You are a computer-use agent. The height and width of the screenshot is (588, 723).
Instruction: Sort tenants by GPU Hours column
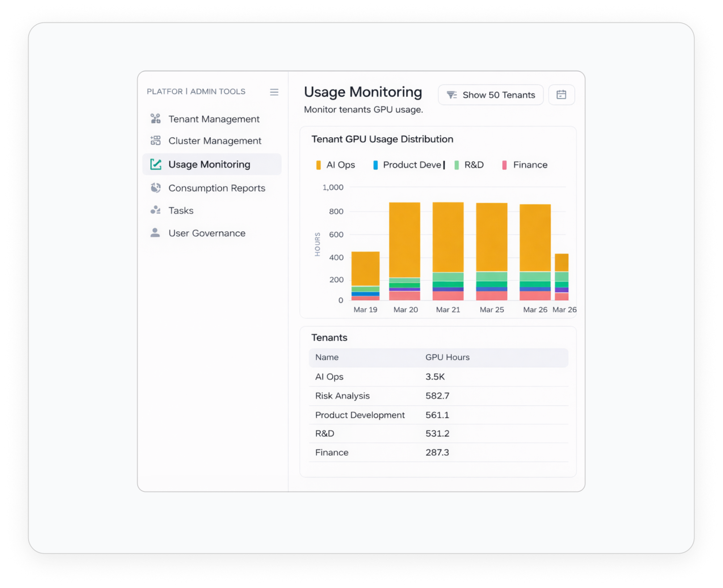[x=447, y=357]
